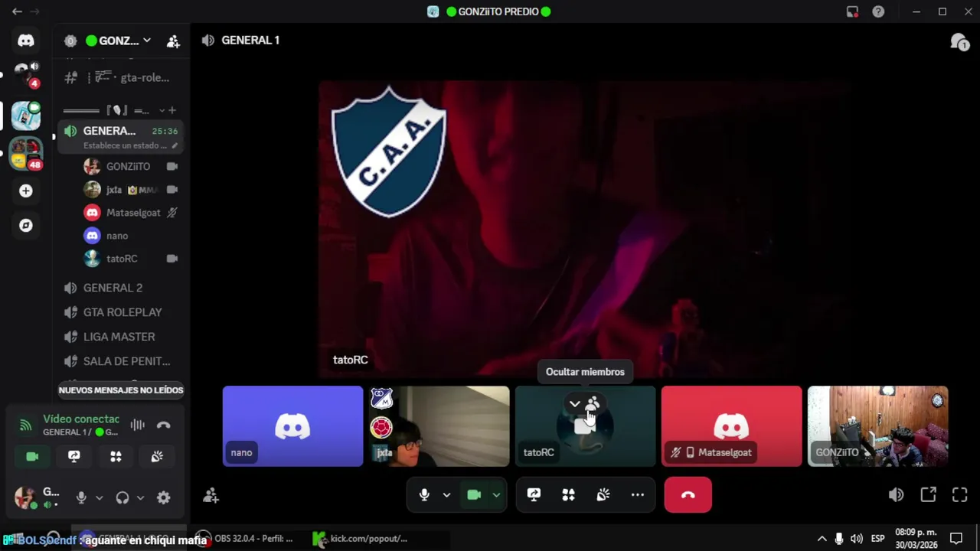Open the Discord inbox icon in title bar
Viewport: 980px width, 551px height.
pos(852,11)
